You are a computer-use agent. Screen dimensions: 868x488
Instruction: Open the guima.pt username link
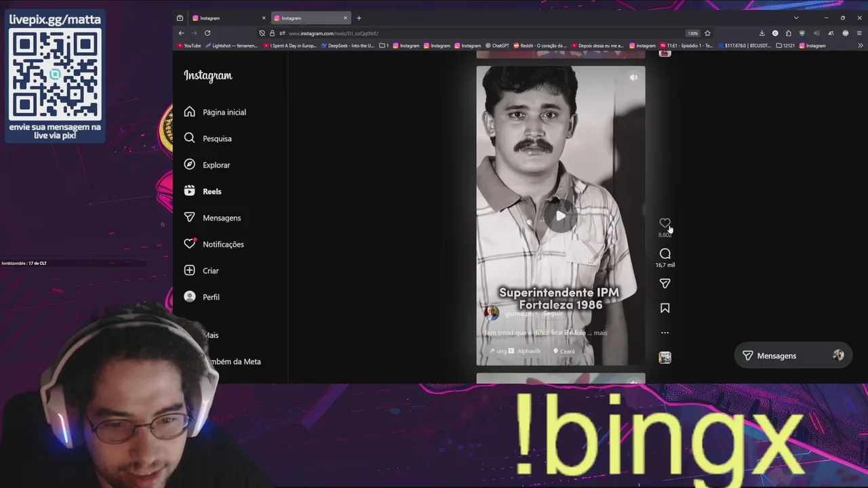coord(518,314)
